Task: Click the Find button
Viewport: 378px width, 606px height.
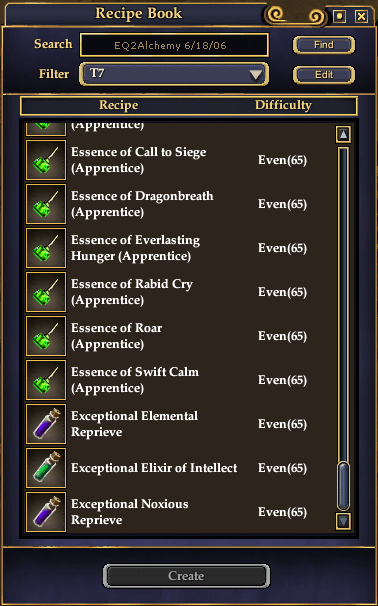Action: coord(324,45)
